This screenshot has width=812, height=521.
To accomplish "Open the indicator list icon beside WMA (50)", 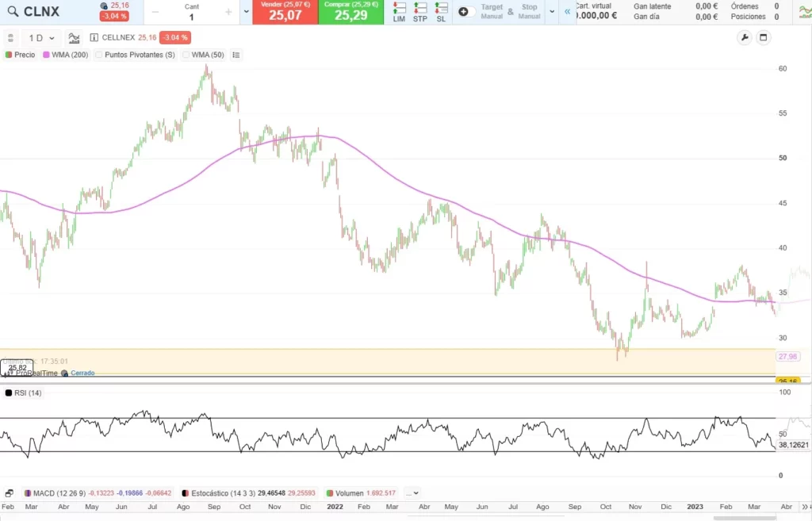I will click(x=236, y=55).
